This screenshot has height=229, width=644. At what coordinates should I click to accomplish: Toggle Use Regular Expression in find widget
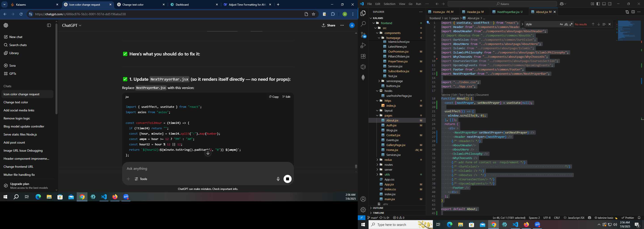click(571, 24)
